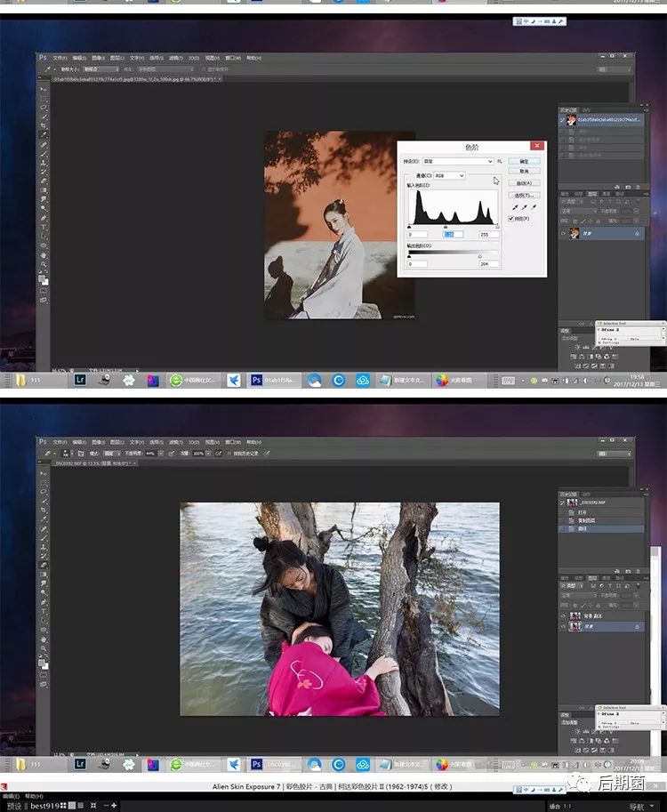Screen dimensions: 667x812
Task: Select Hand tool in Levels-dialog Photoshop window
Action: (x=44, y=254)
